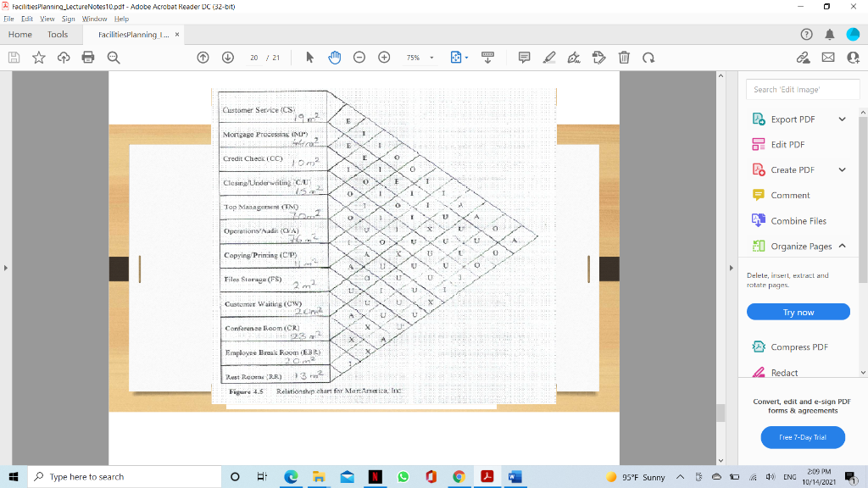Delete pages with the trash icon
This screenshot has width=868, height=488.
624,57
